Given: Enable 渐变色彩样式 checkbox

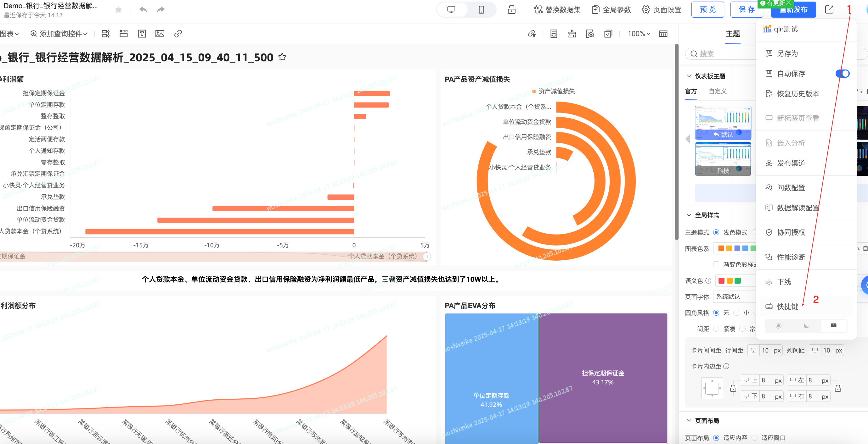Looking at the screenshot, I should pyautogui.click(x=716, y=264).
